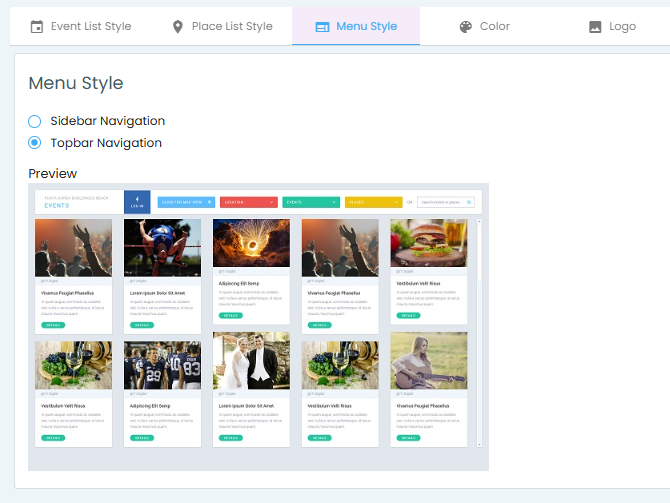Open the green Events dropdown in the preview
This screenshot has height=503, width=670.
(311, 202)
